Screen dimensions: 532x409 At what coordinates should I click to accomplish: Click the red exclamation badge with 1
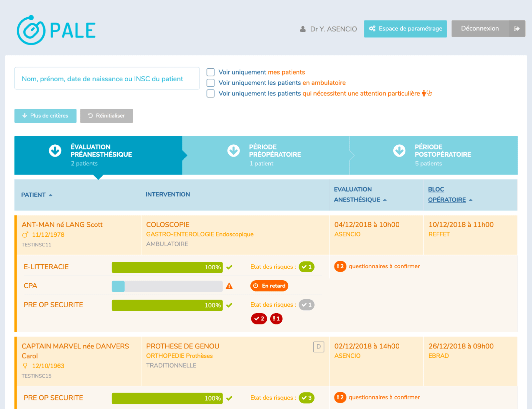(x=276, y=319)
